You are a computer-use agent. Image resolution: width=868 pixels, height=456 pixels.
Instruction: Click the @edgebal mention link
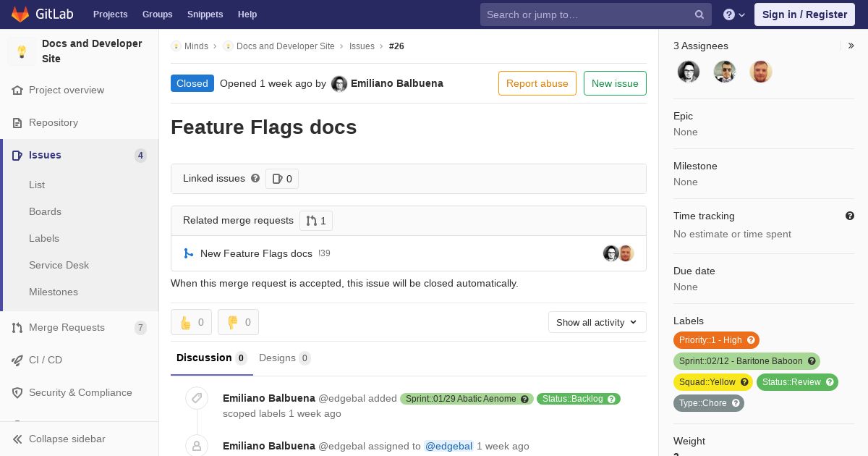(x=448, y=446)
